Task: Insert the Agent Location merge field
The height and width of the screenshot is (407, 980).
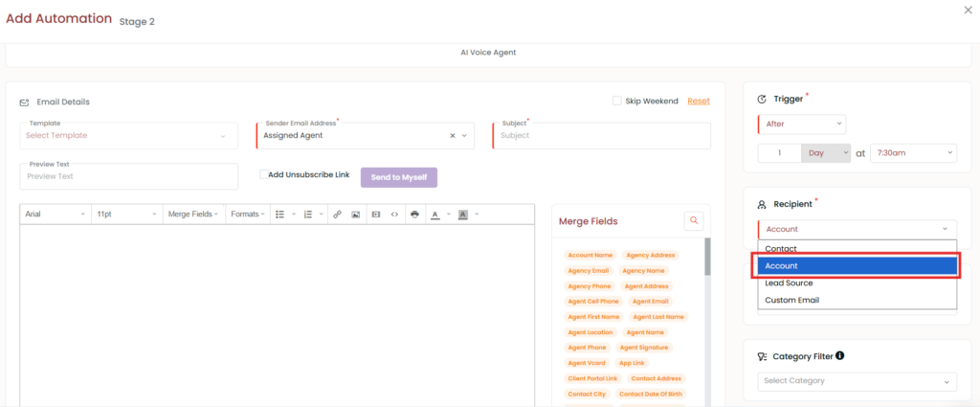Action: pos(590,332)
